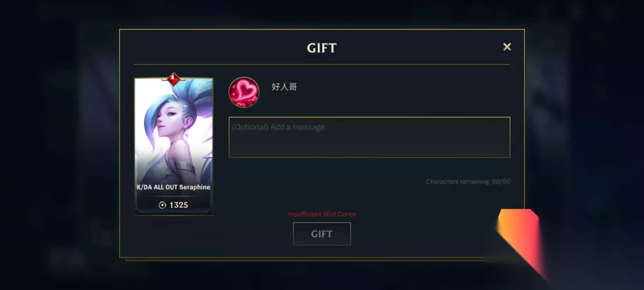Click the skin card's price footer bar
This screenshot has height=290, width=644.
click(x=174, y=205)
